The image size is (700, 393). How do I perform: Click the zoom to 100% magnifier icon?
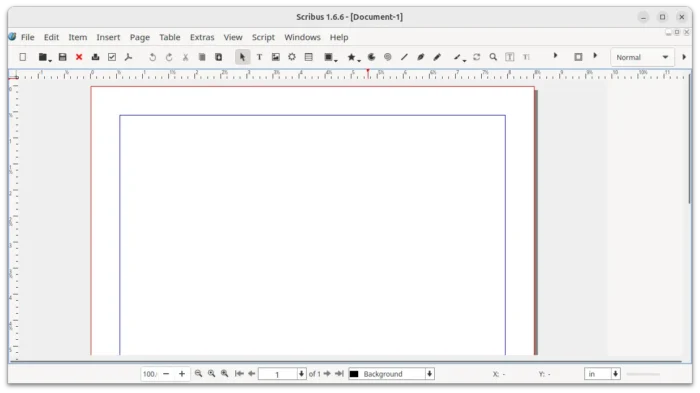tap(212, 373)
